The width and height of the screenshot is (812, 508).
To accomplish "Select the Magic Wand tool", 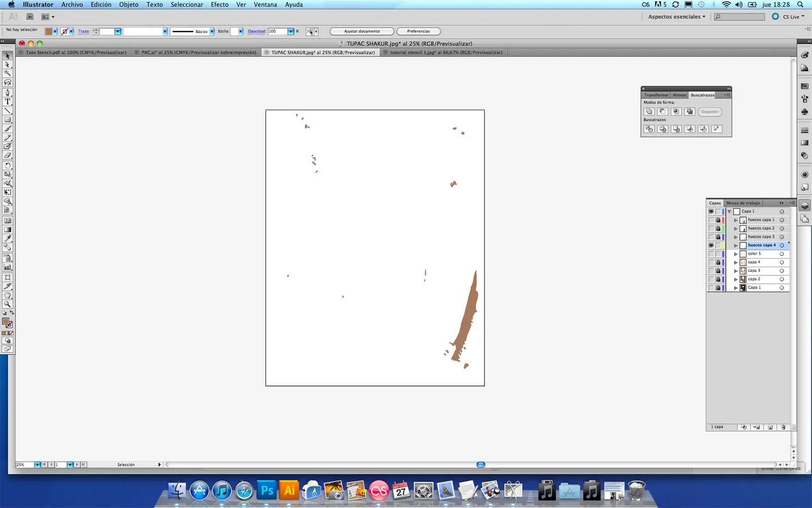I will point(8,73).
